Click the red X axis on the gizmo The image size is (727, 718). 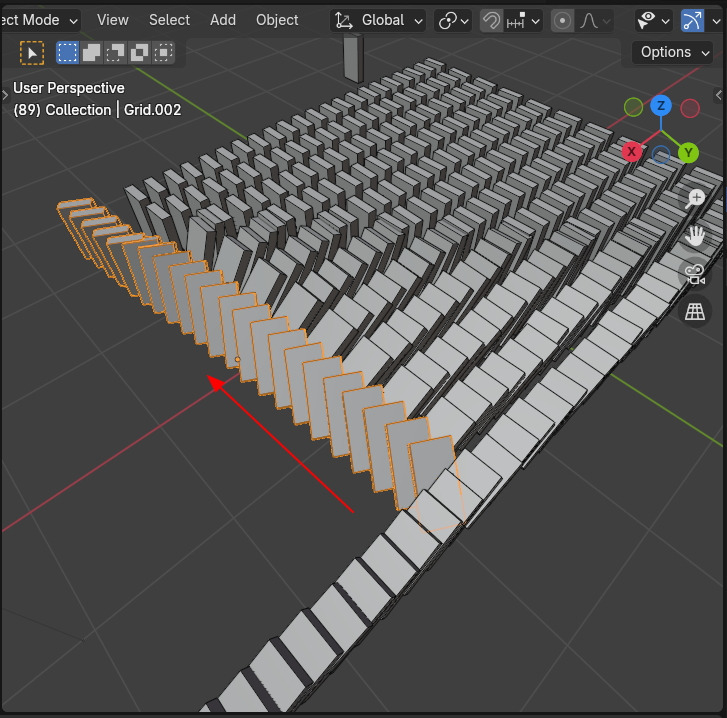pyautogui.click(x=631, y=152)
